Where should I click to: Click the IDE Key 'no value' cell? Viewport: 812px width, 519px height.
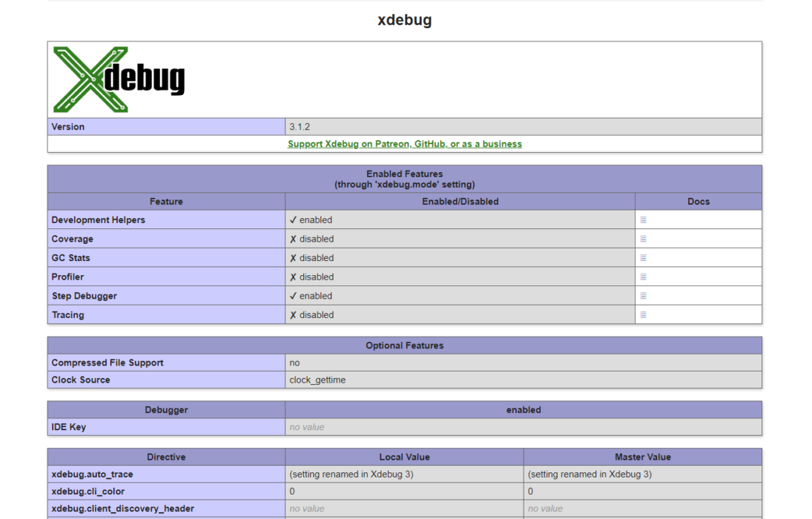[x=523, y=427]
